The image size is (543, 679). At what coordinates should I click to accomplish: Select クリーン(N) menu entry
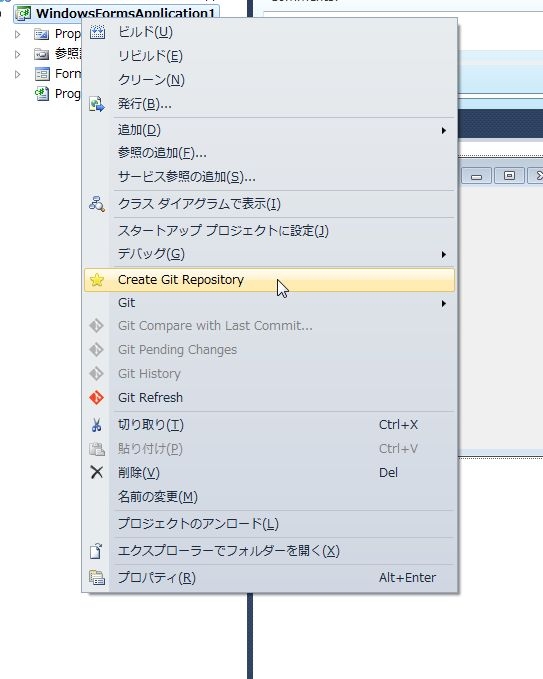click(269, 80)
